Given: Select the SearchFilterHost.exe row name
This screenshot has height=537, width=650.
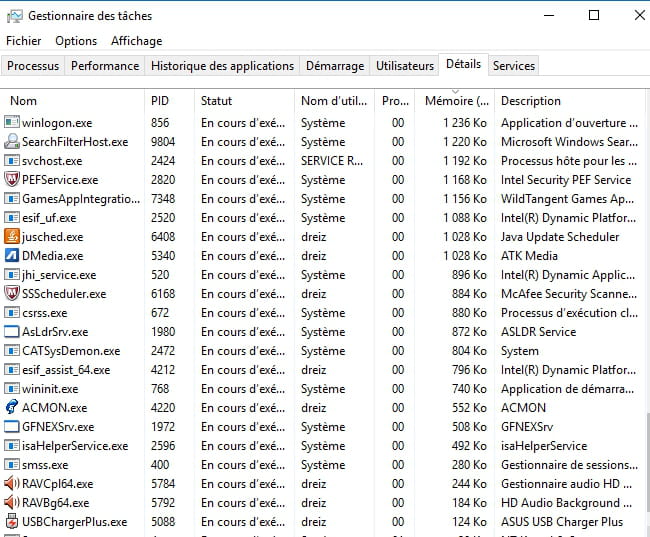Looking at the screenshot, I should (x=75, y=142).
